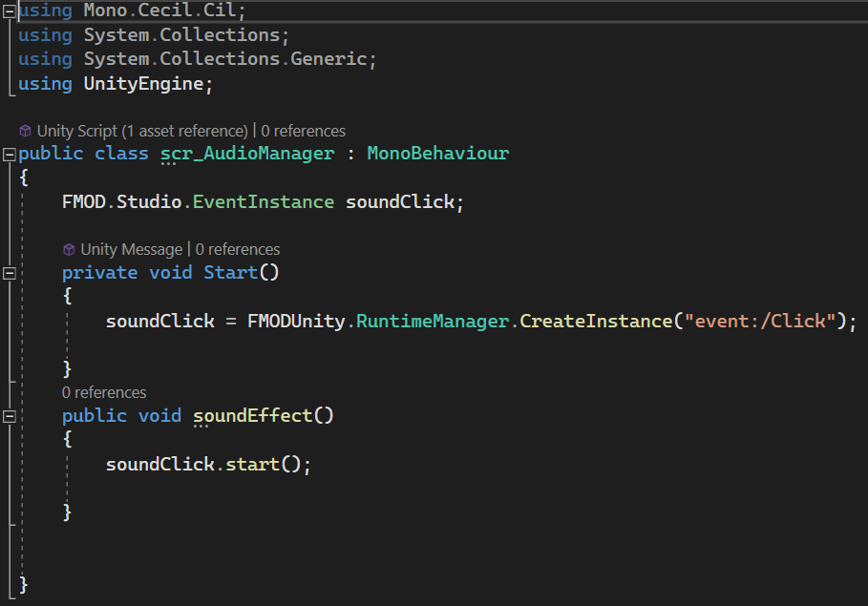Show references for the scr_AudioManager class
868x606 pixels.
point(303,131)
